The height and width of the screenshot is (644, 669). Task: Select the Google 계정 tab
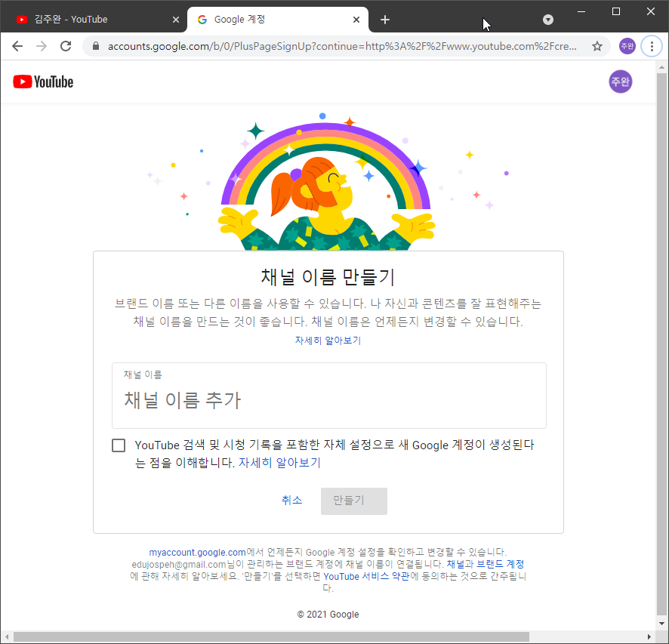point(277,20)
